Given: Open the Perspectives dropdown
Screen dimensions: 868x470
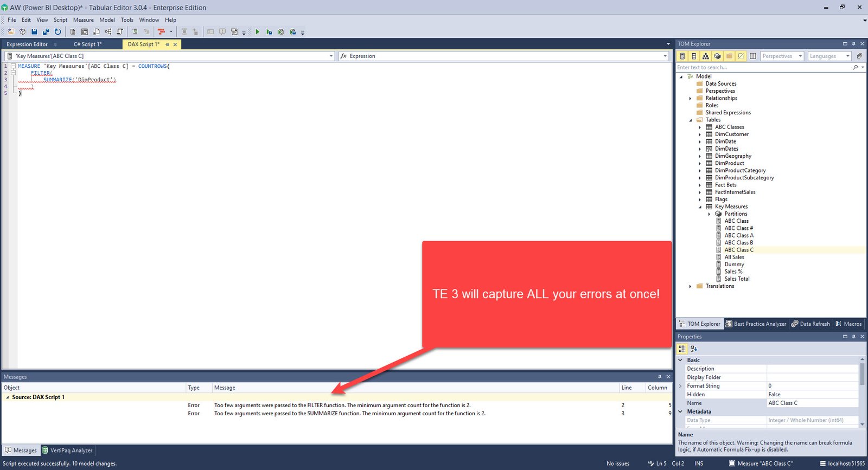Looking at the screenshot, I should [800, 56].
